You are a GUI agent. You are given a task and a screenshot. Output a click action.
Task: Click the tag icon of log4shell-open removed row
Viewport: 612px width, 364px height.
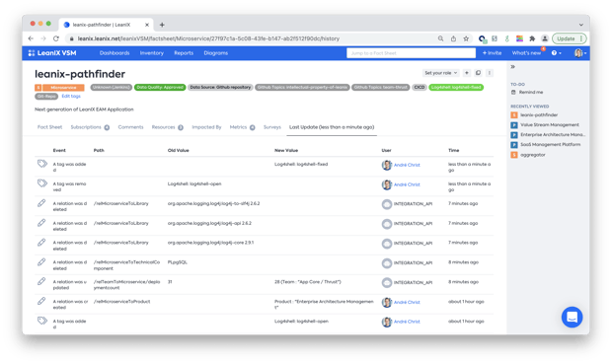42,182
